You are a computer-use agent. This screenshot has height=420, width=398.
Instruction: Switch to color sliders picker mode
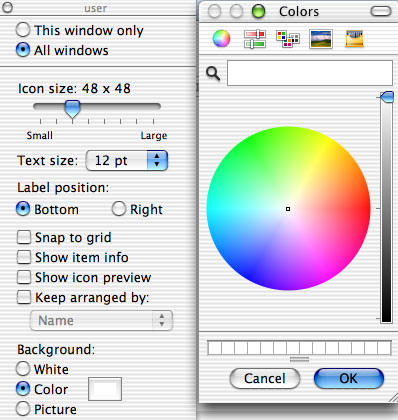[x=255, y=39]
